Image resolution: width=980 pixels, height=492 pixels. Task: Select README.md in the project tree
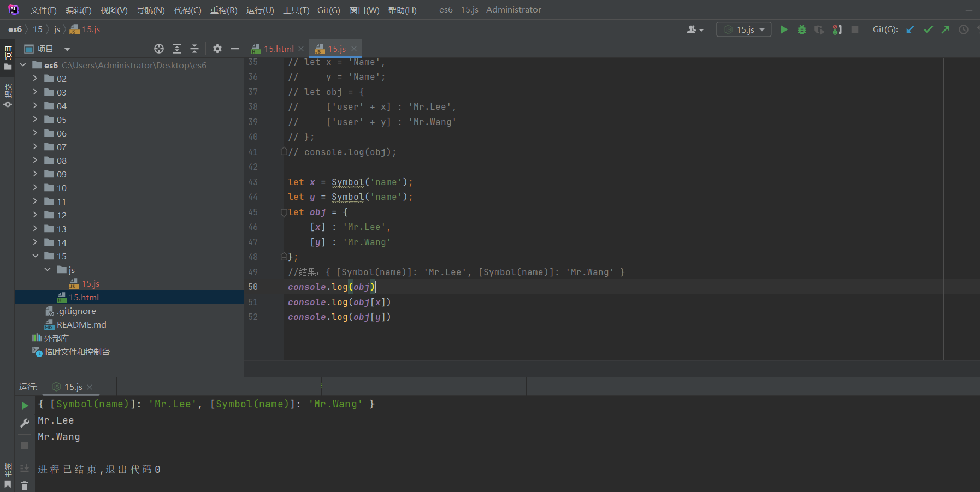[x=81, y=324]
